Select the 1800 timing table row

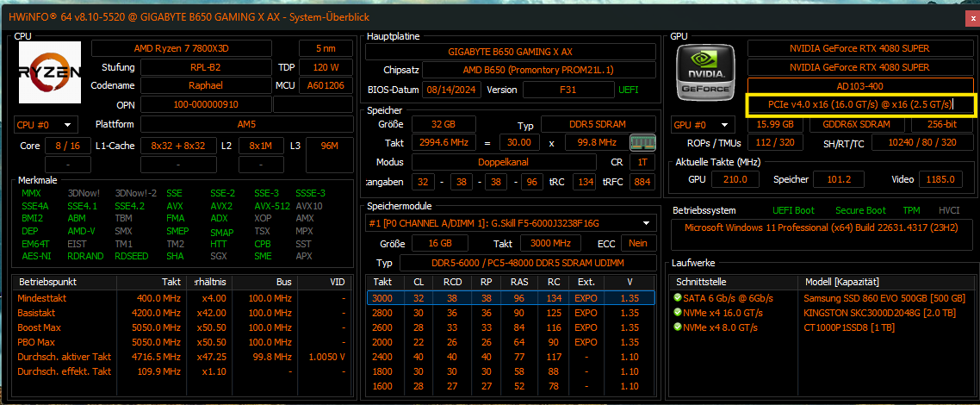pos(511,371)
